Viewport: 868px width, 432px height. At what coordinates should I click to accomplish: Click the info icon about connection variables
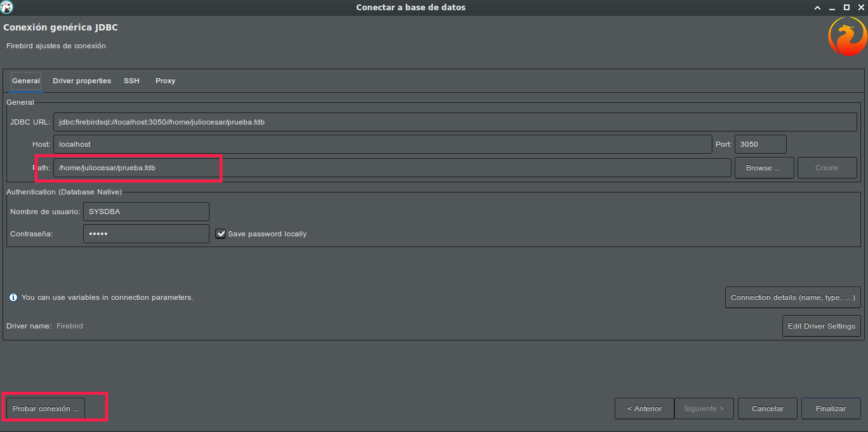tap(11, 297)
